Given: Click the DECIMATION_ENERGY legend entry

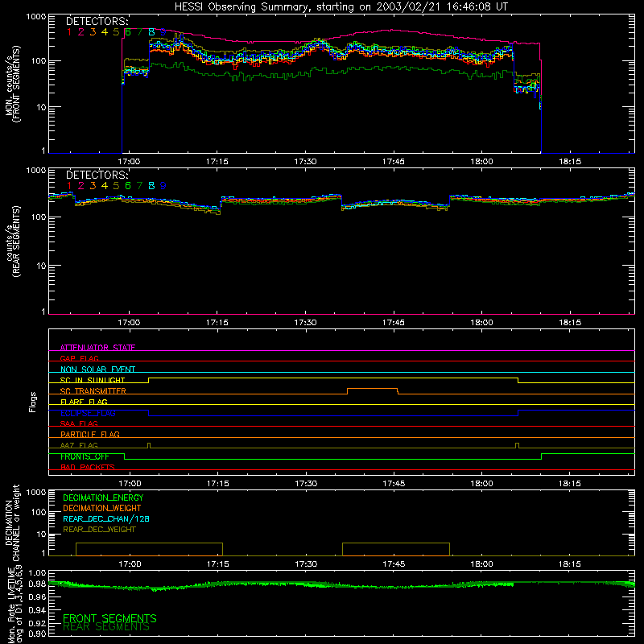Looking at the screenshot, I should tap(103, 497).
